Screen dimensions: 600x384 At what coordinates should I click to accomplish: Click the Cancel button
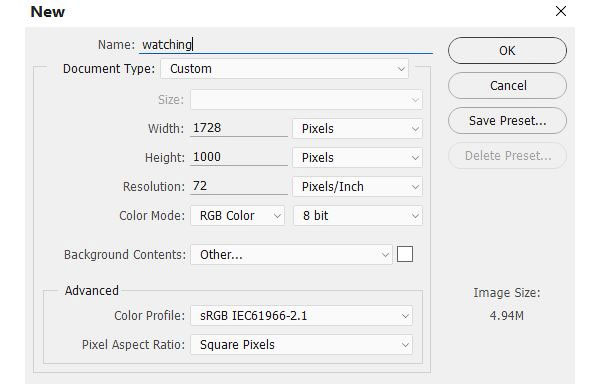tap(507, 86)
